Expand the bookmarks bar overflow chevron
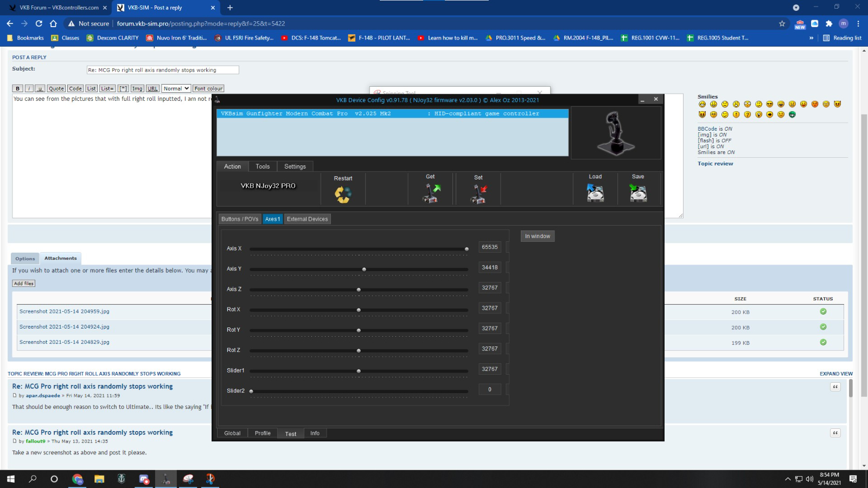The width and height of the screenshot is (868, 488). tap(811, 38)
